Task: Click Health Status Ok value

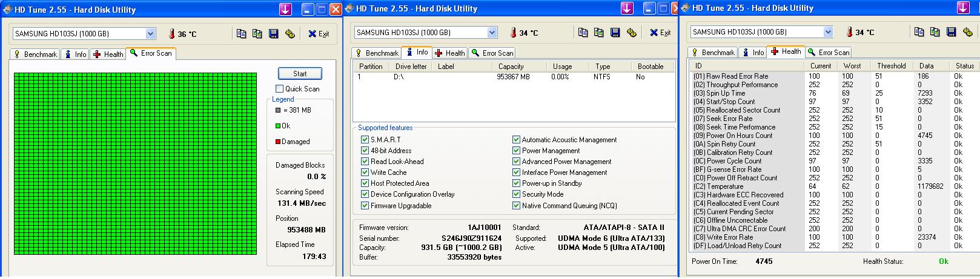Action: pyautogui.click(x=944, y=261)
